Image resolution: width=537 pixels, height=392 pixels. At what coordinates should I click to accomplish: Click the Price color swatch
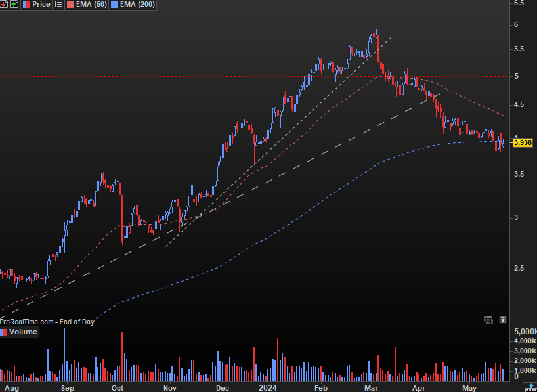(26, 5)
